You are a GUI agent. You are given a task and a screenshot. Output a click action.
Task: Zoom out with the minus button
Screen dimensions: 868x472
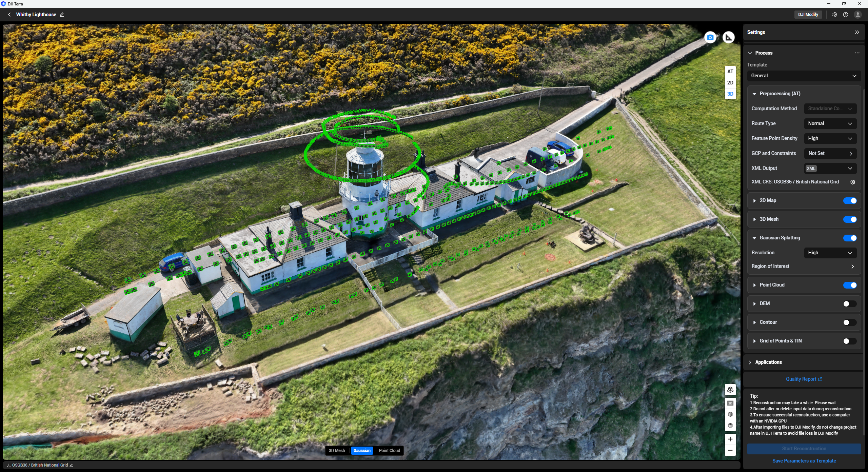coord(730,451)
